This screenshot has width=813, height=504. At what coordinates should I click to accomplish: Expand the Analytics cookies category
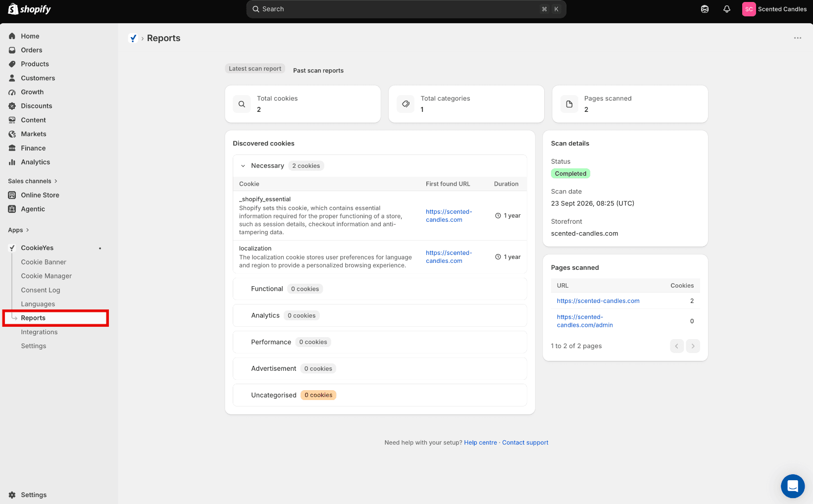pyautogui.click(x=380, y=315)
